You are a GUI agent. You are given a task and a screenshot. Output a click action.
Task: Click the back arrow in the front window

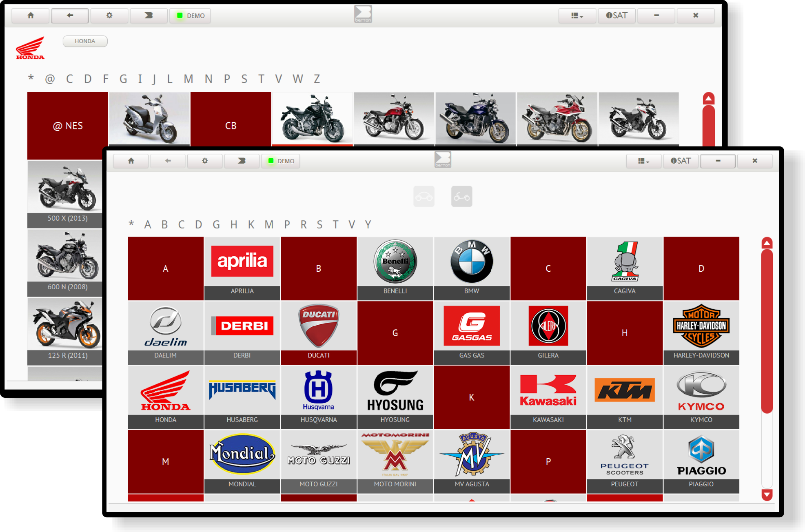[x=168, y=161]
